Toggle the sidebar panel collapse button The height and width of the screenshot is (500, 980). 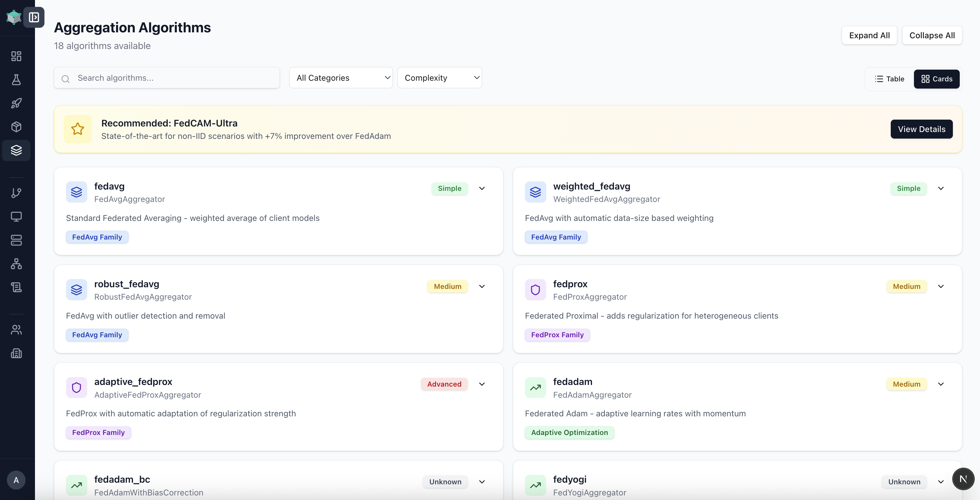34,18
